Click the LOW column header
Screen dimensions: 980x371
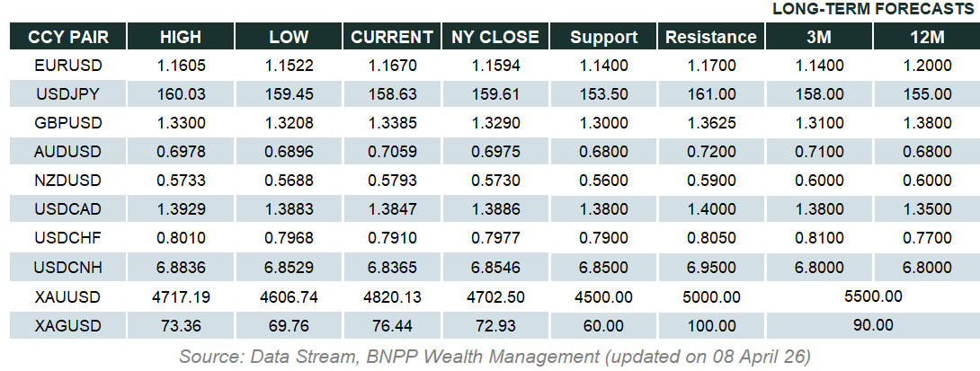click(x=289, y=37)
